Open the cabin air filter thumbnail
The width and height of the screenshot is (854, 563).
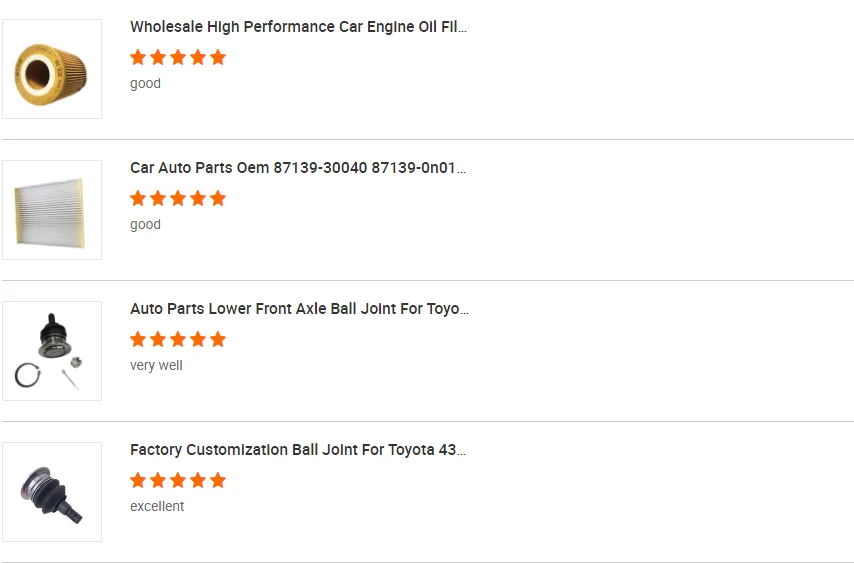[x=52, y=210]
